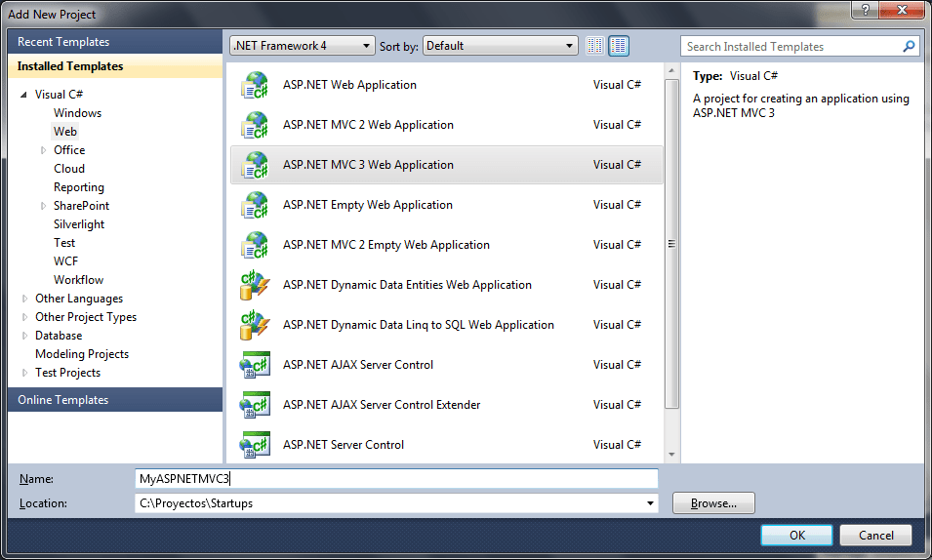
Task: Click the Name text field
Action: tap(396, 479)
